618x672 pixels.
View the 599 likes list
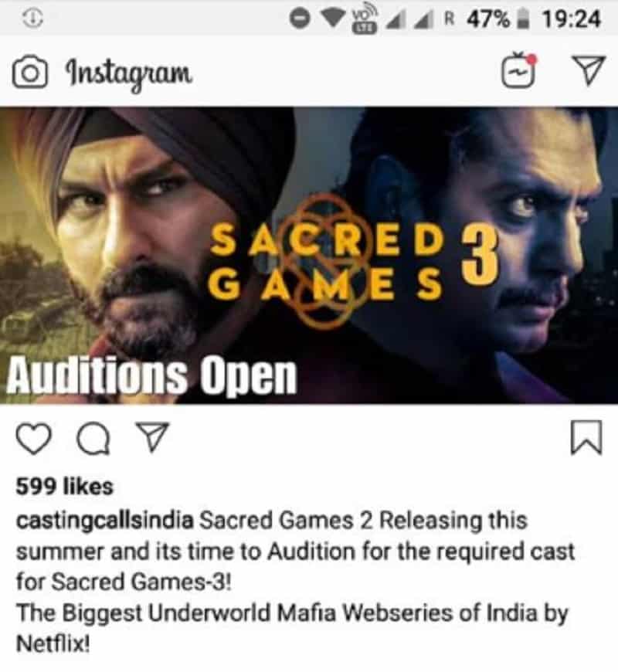65,487
